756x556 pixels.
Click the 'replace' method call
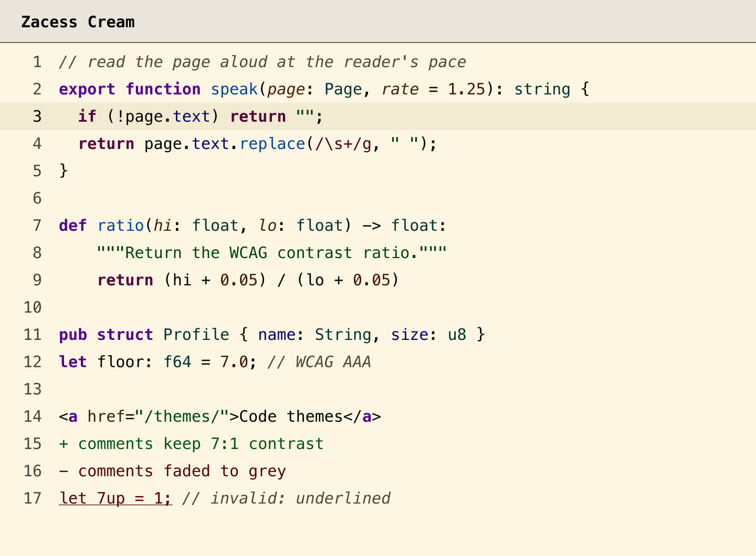[x=272, y=144]
